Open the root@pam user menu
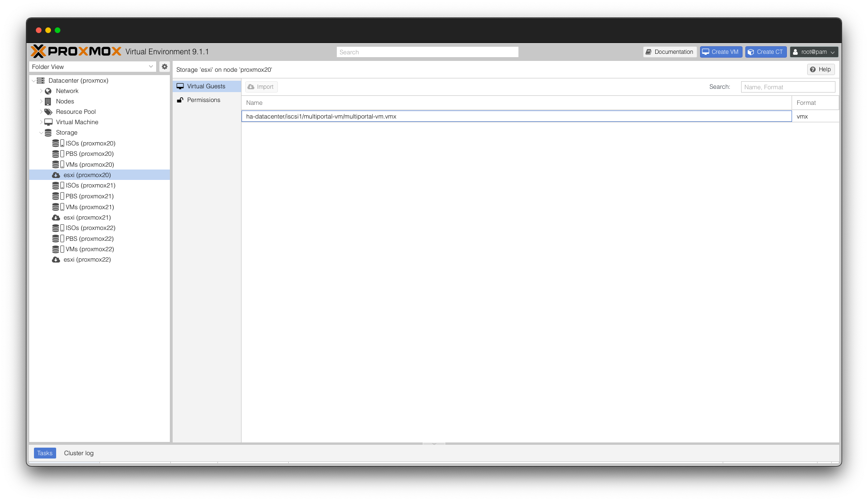This screenshot has height=501, width=868. coord(814,52)
